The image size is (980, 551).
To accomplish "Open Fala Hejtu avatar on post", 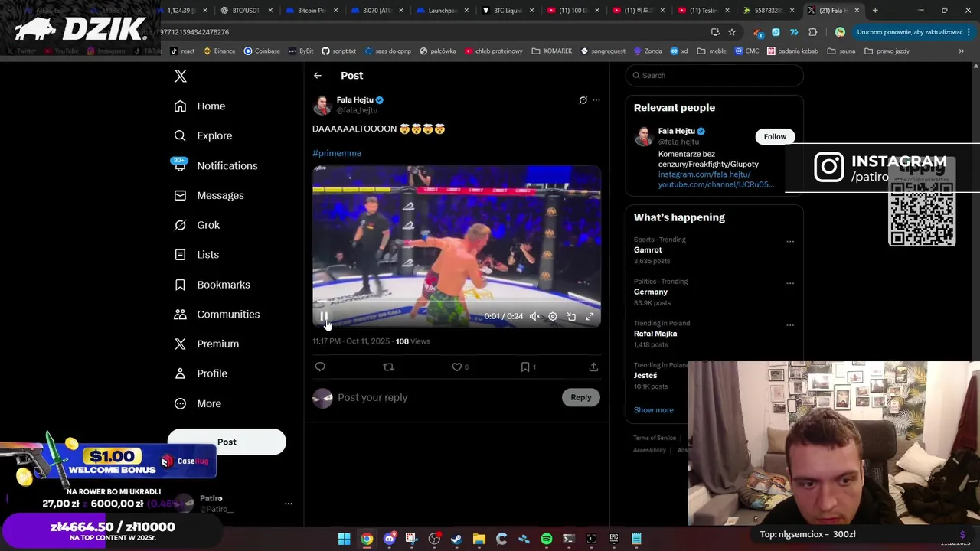I will [322, 105].
